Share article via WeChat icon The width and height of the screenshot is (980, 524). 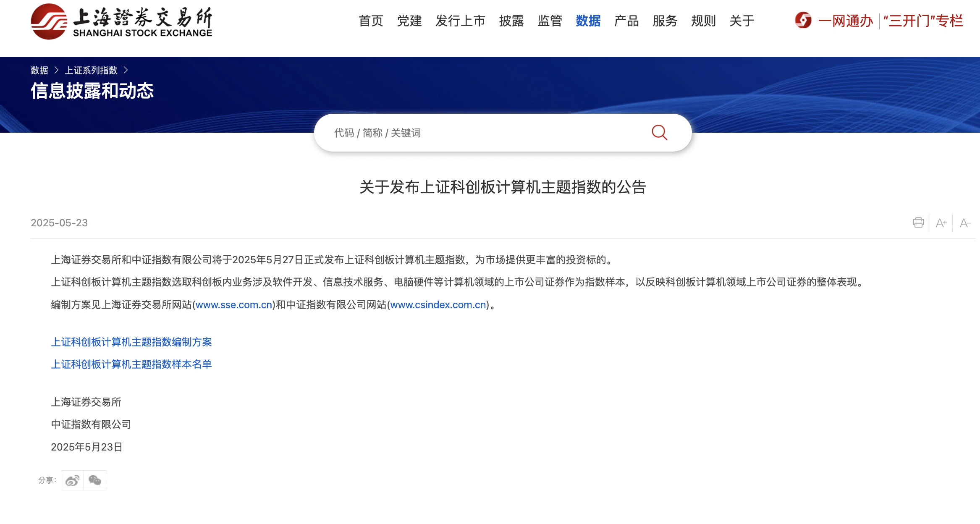[x=95, y=480]
